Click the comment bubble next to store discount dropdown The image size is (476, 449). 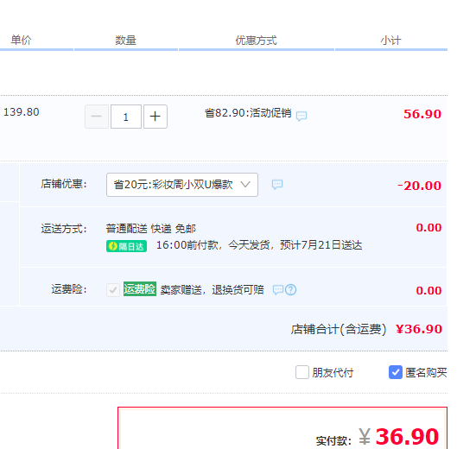[x=277, y=184]
